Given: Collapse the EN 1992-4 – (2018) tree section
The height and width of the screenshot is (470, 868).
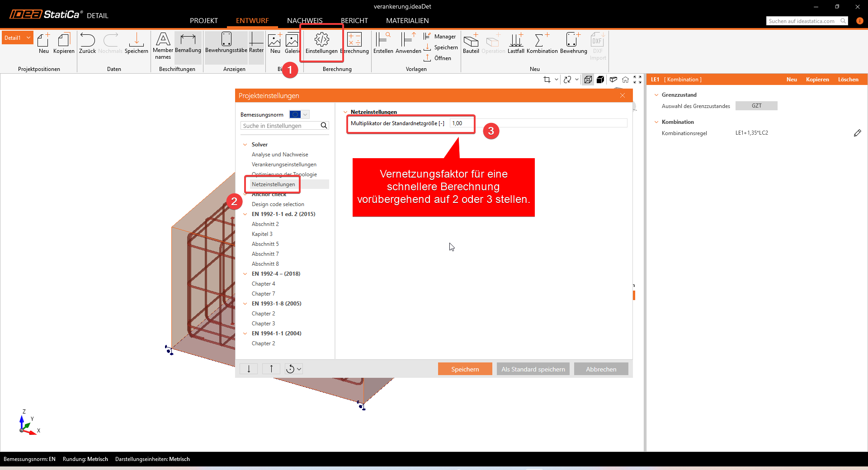Looking at the screenshot, I should pyautogui.click(x=245, y=274).
